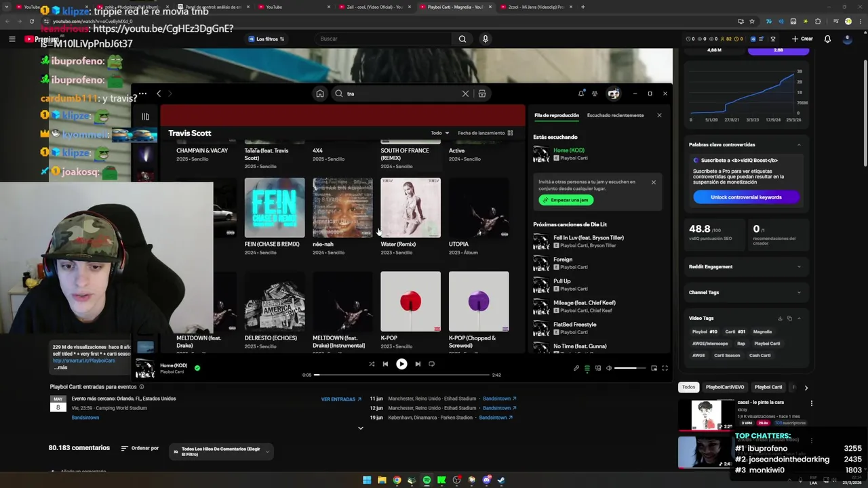Image resolution: width=868 pixels, height=488 pixels.
Task: Activate YouTube voice search microphone
Action: pos(485,39)
